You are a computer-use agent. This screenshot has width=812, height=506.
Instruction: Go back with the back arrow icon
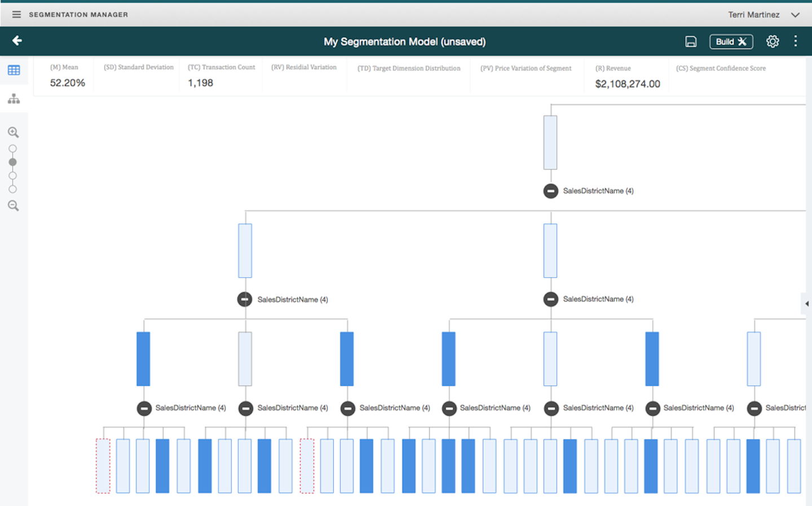pyautogui.click(x=17, y=41)
